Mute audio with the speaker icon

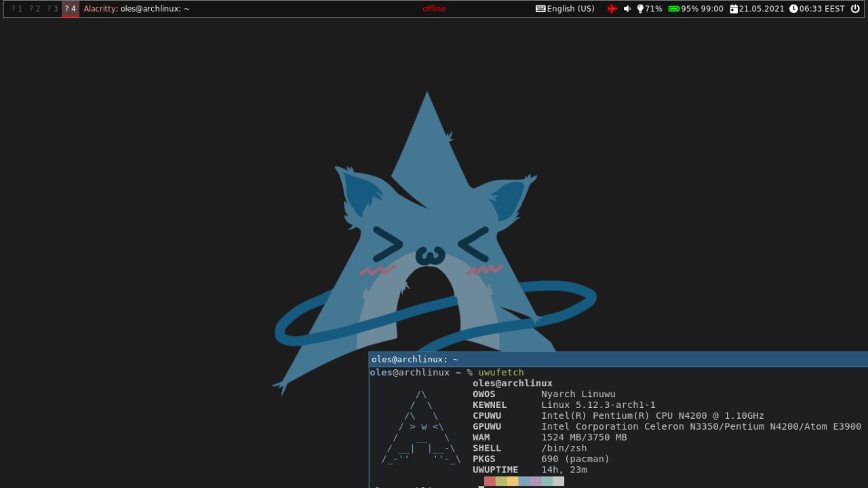point(627,9)
